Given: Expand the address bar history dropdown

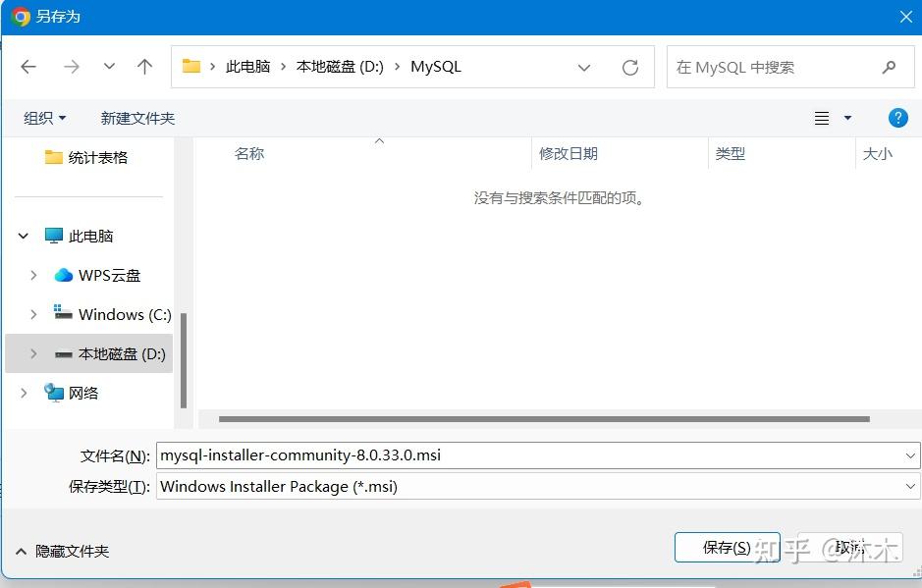Looking at the screenshot, I should coord(584,68).
